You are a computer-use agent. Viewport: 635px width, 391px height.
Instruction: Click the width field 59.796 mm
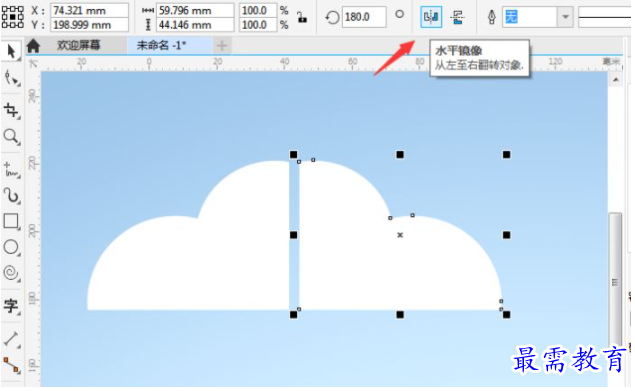click(195, 10)
